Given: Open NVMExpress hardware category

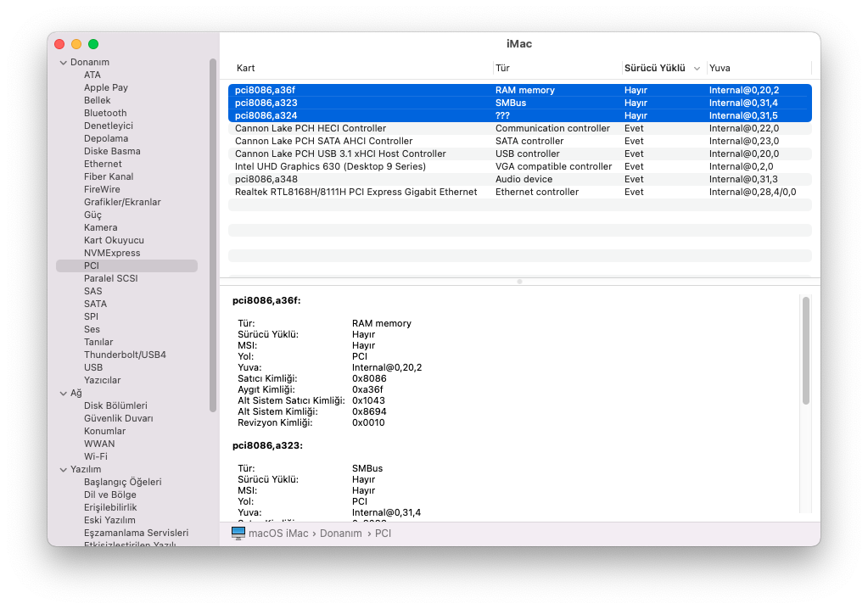Looking at the screenshot, I should pos(112,253).
